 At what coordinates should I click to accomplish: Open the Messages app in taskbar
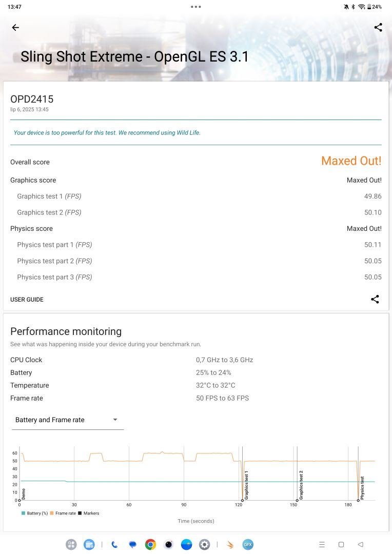point(132,544)
